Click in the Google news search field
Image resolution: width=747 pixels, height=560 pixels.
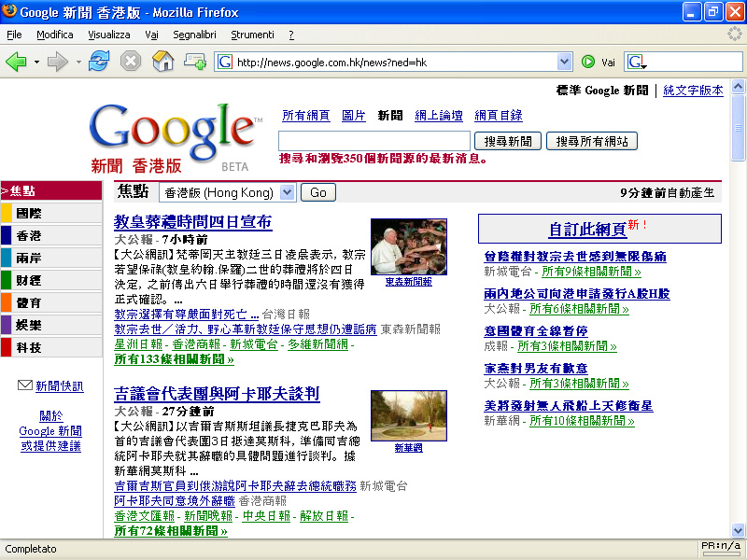[x=374, y=141]
